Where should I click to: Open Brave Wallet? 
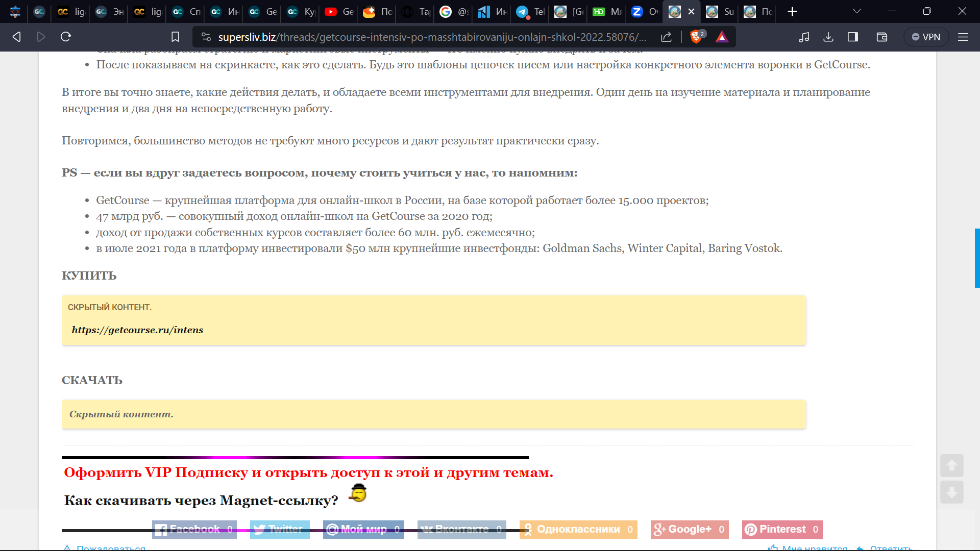[881, 37]
